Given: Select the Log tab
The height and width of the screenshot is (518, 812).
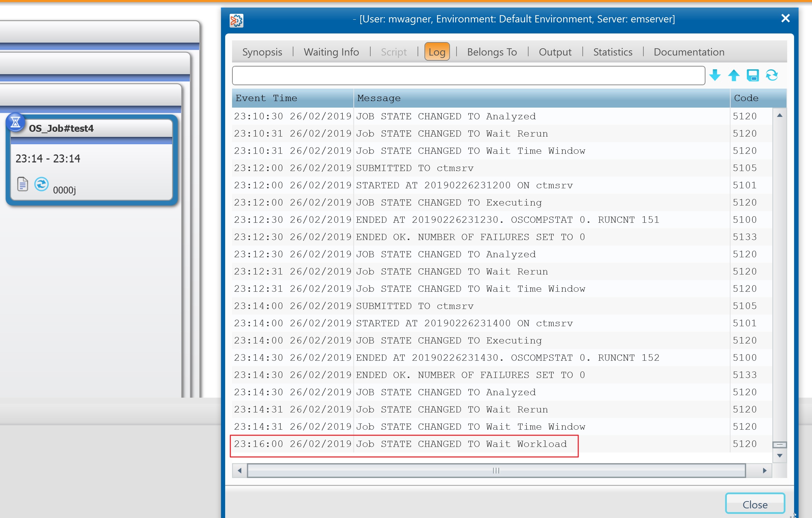Looking at the screenshot, I should click(437, 52).
